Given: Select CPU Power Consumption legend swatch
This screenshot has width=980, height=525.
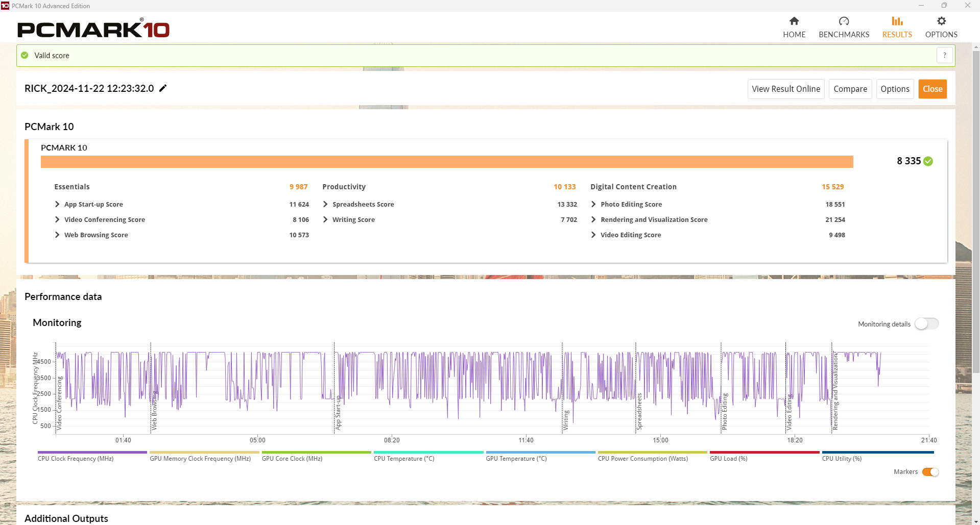Looking at the screenshot, I should [652, 452].
